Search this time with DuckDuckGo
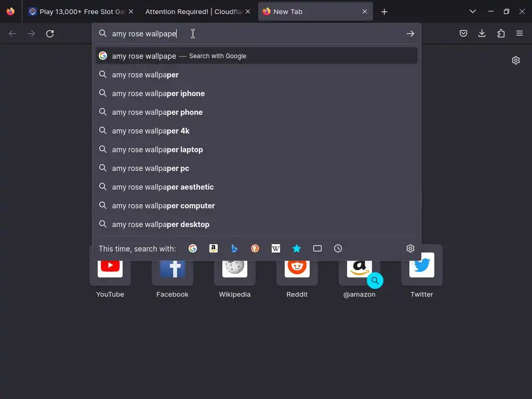This screenshot has height=399, width=532. tap(255, 248)
